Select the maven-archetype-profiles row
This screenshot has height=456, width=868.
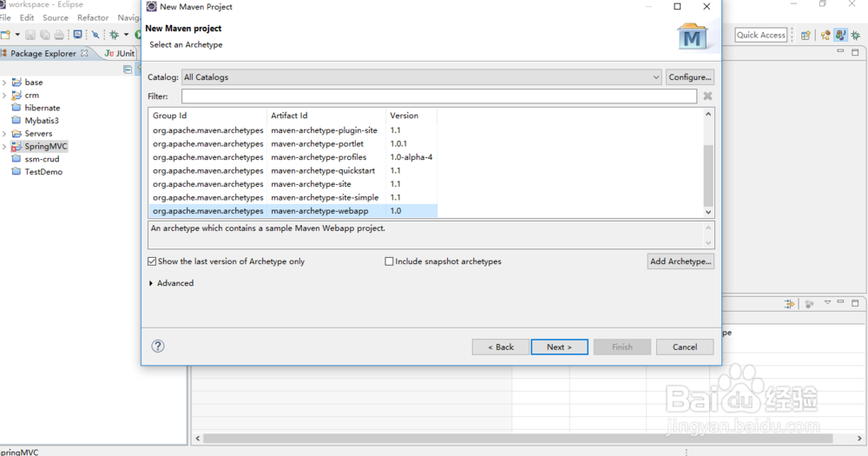pyautogui.click(x=293, y=157)
